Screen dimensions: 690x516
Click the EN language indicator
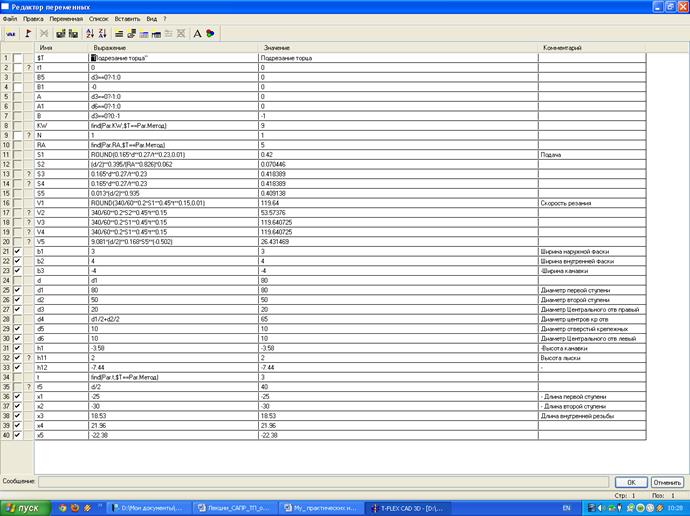point(566,508)
